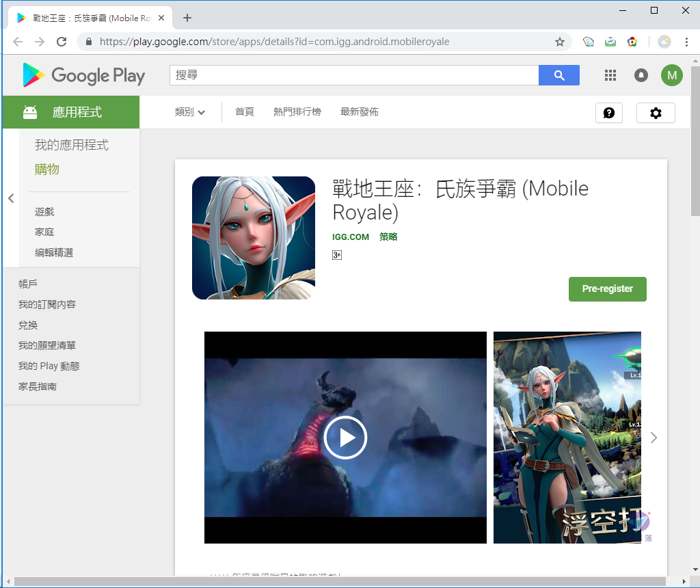Click the vertical scrollbar up arrow
This screenshot has width=700, height=588.
695,60
